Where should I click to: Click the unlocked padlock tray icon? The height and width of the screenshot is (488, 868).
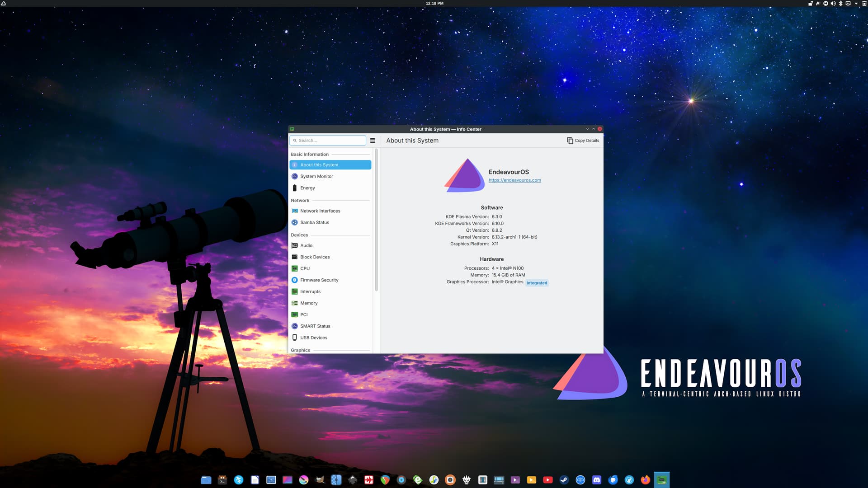[x=811, y=3]
